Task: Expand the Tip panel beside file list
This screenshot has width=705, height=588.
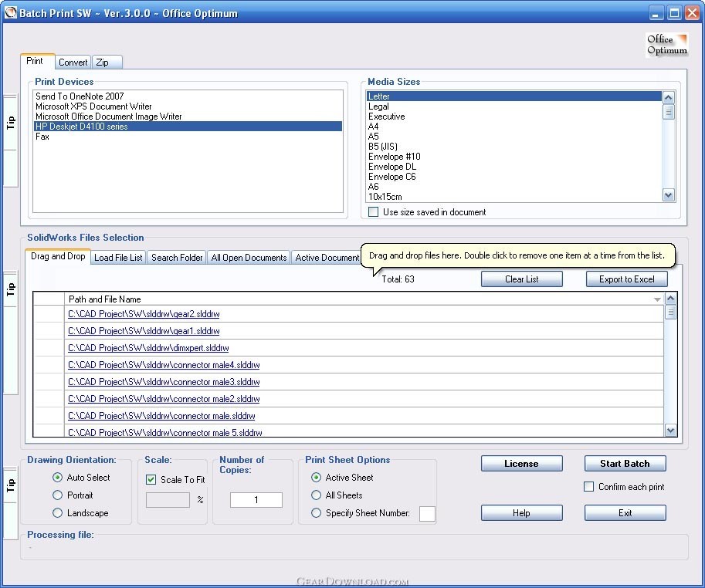Action: (10, 289)
